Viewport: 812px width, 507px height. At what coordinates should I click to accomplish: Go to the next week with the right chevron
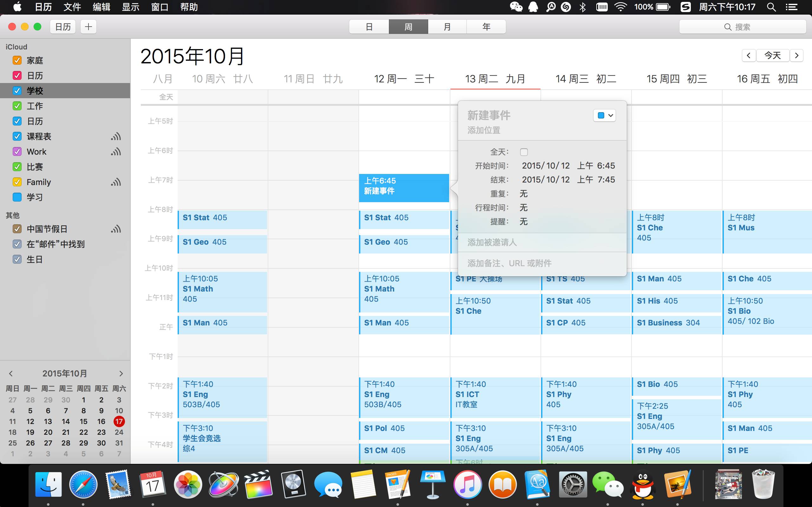(796, 55)
